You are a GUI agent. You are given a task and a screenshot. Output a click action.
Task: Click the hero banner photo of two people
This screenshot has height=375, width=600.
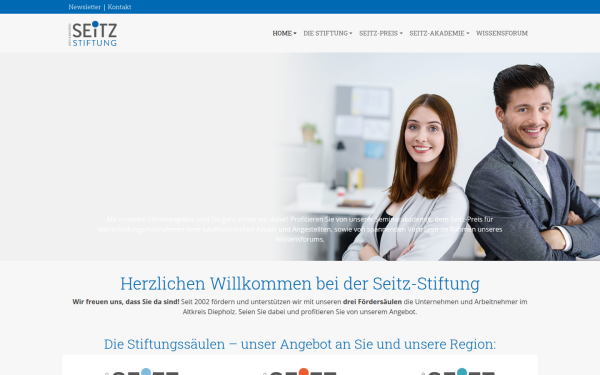point(300,157)
